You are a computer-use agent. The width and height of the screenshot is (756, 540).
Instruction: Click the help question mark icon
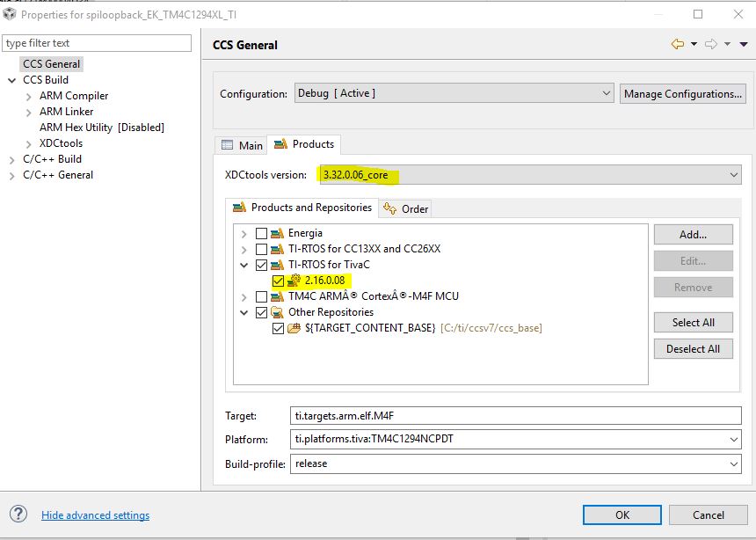[x=18, y=514]
